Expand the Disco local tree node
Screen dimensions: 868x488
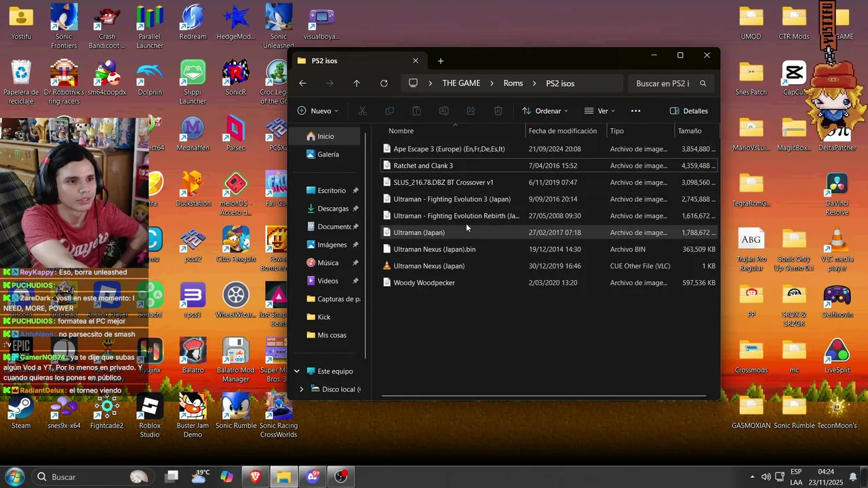301,389
